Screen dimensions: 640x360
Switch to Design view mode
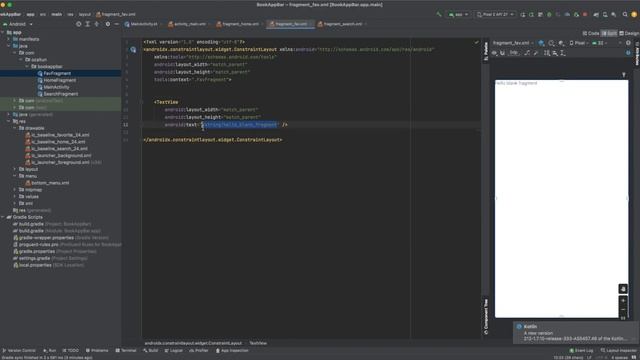pyautogui.click(x=629, y=33)
